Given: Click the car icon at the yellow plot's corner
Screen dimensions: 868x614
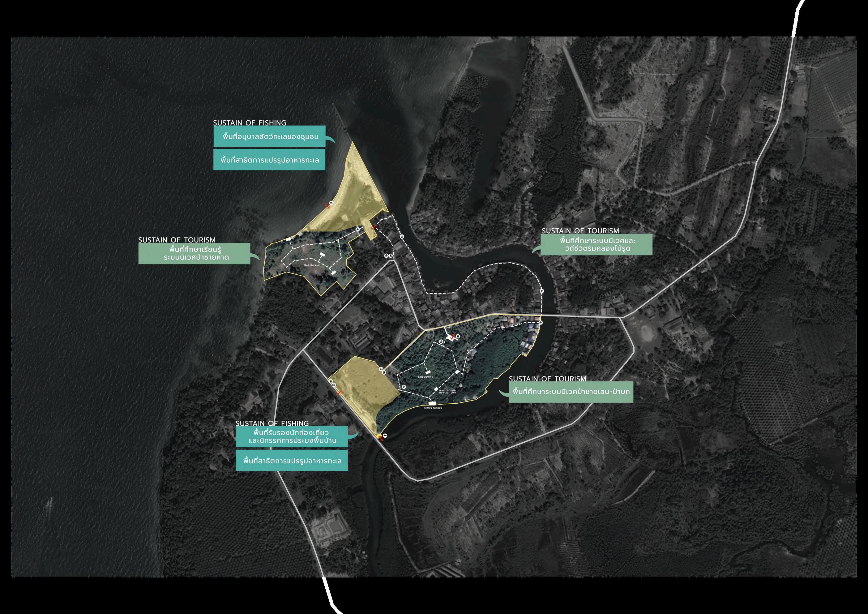Looking at the screenshot, I should (x=381, y=369).
